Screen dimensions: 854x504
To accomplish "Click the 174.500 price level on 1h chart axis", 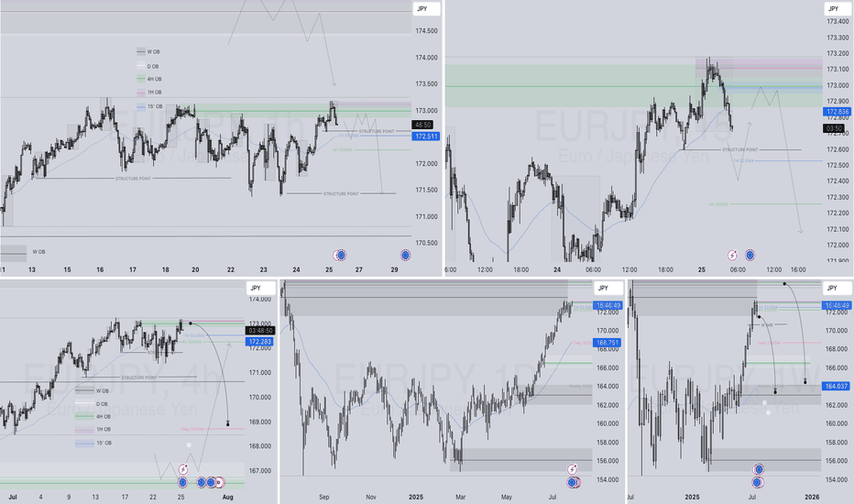I will pyautogui.click(x=426, y=31).
